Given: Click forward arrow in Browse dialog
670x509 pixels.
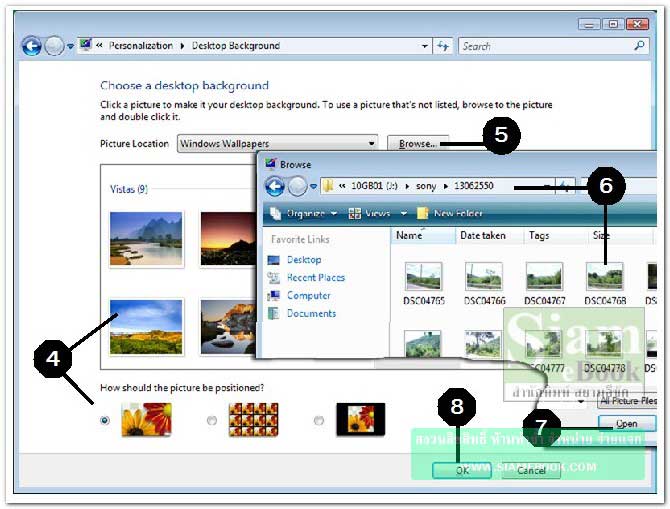Looking at the screenshot, I should 297,186.
